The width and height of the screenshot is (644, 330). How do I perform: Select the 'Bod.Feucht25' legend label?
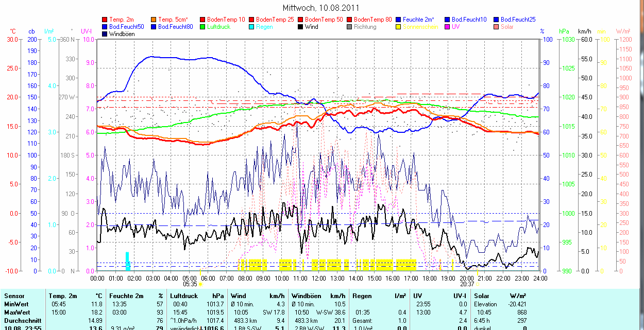[518, 20]
